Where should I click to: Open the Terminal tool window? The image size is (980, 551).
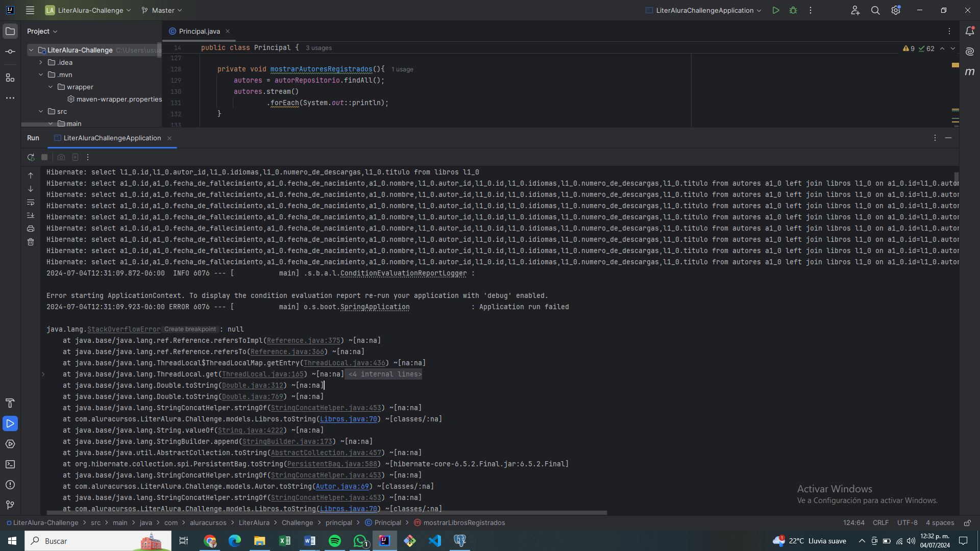10,464
